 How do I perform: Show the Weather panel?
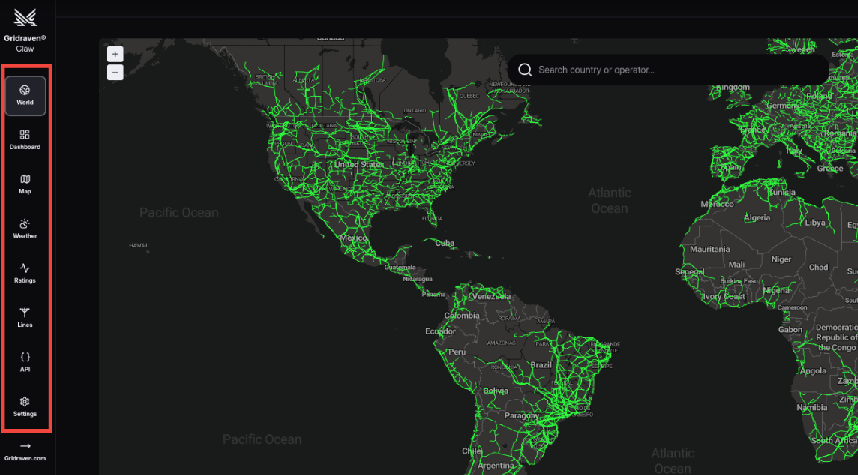point(25,229)
